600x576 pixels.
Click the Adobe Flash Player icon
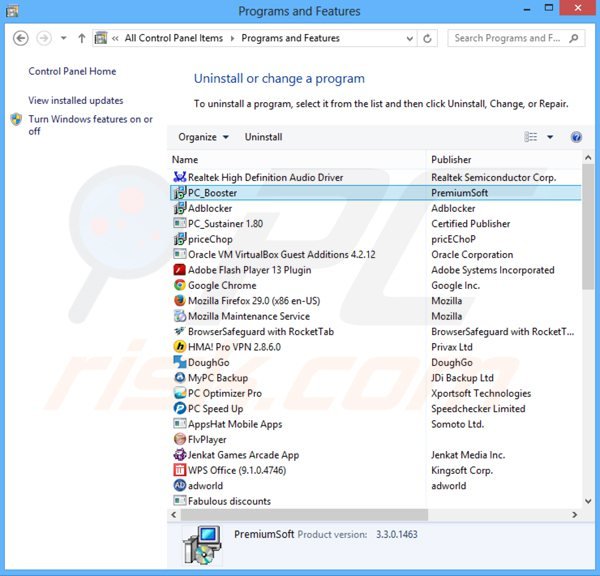coord(179,270)
